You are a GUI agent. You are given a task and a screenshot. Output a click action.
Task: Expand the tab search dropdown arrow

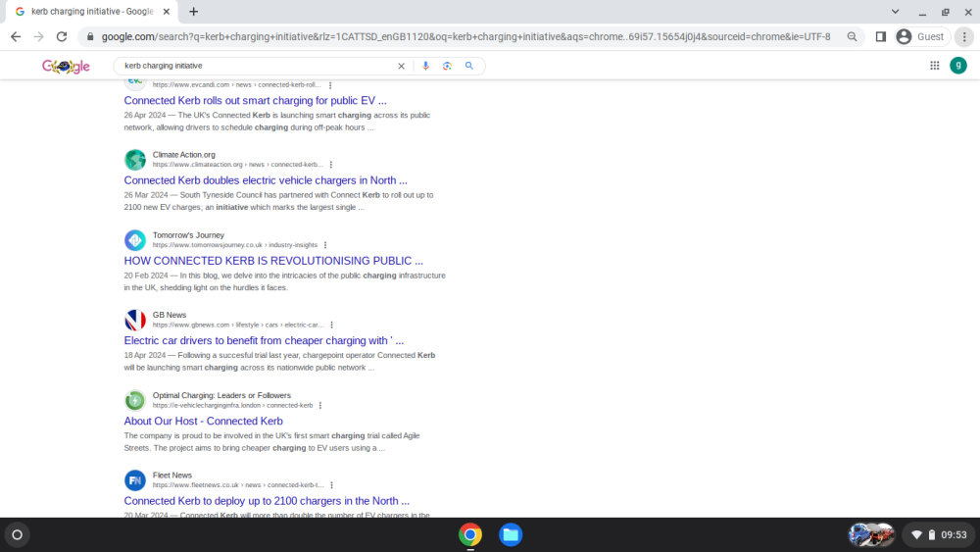[895, 11]
